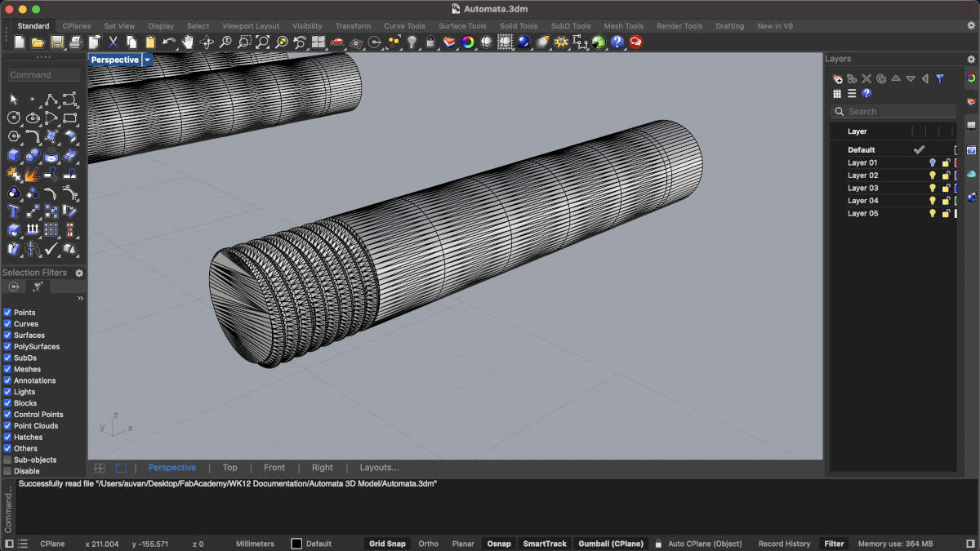Click the Undo arrow icon
This screenshot has height=551, width=980.
click(169, 42)
